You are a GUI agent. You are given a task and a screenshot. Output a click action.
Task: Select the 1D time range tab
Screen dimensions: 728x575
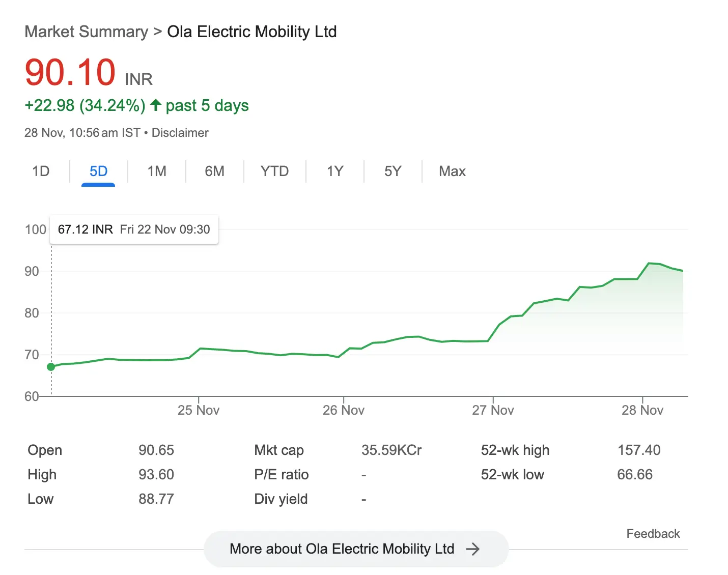(41, 171)
